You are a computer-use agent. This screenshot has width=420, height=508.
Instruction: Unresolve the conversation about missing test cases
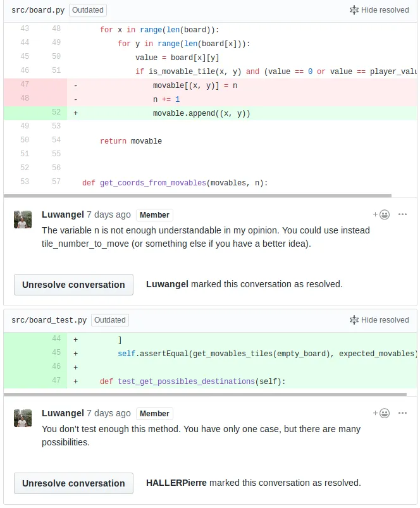pos(73,483)
